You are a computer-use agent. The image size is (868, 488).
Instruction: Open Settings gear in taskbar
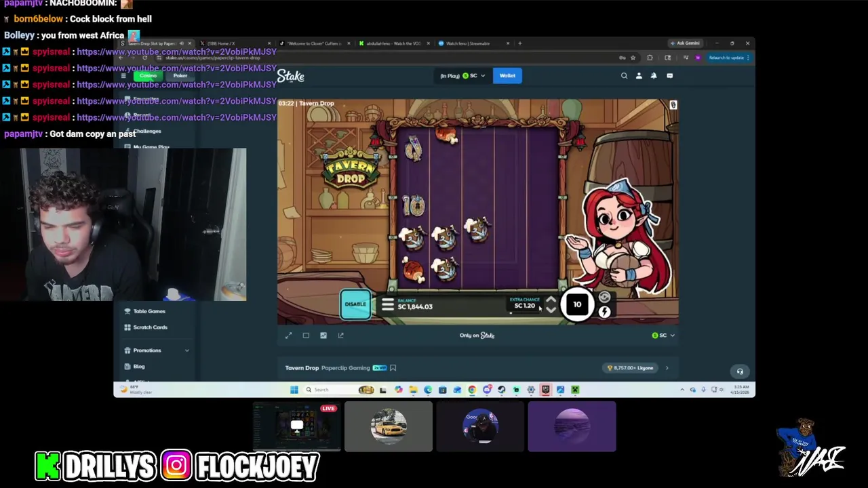tap(531, 390)
